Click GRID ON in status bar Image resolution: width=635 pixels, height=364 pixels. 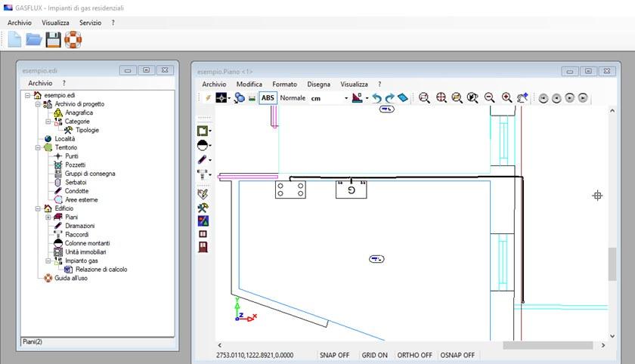click(x=375, y=354)
